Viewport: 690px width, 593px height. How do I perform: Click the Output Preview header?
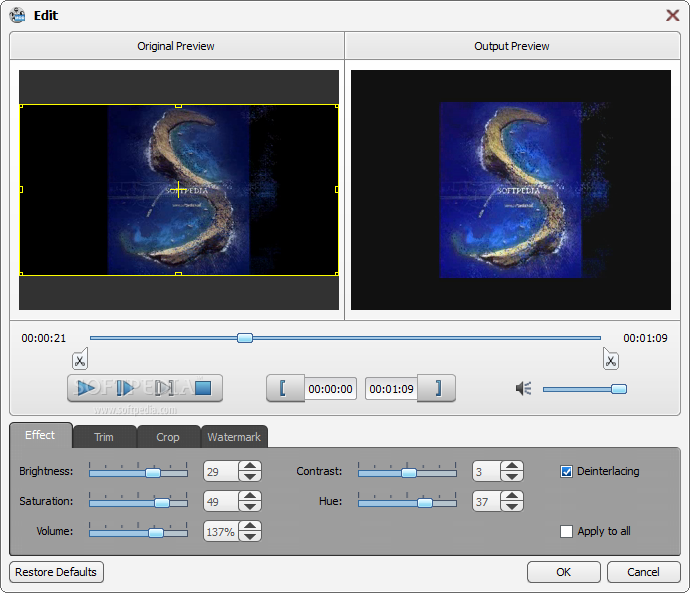point(512,46)
